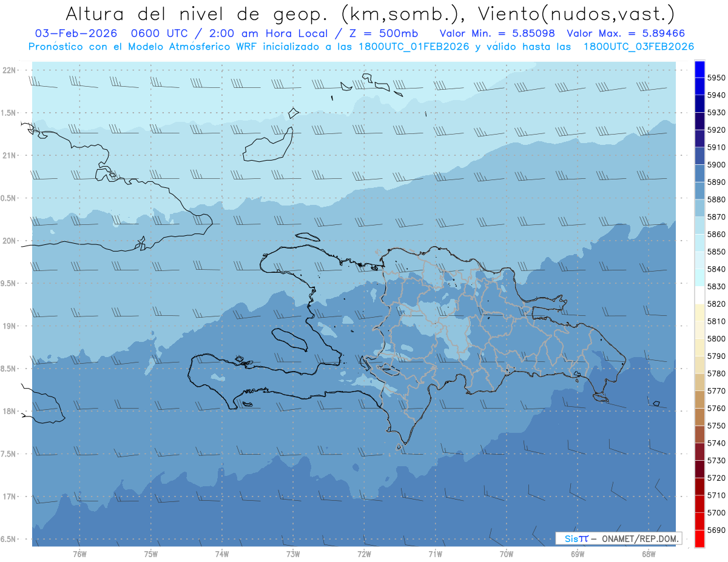728x562 pixels.
Task: Click the time label '0600 UTC'
Action: pyautogui.click(x=160, y=34)
